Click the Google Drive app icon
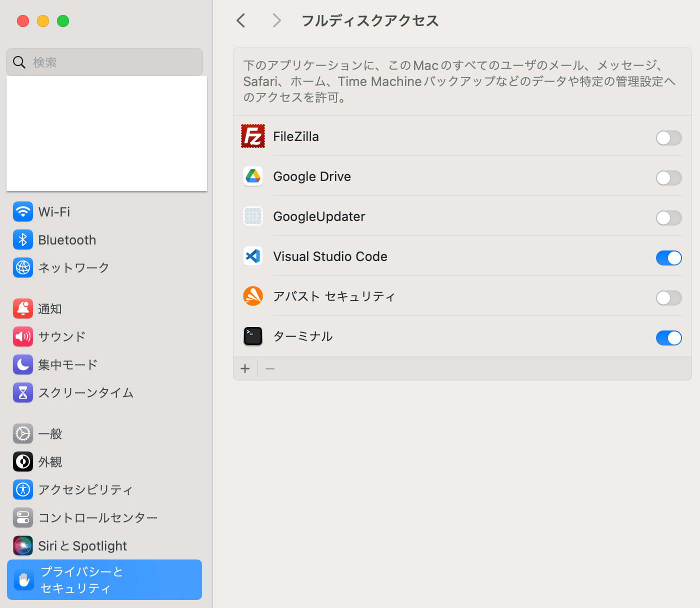 (x=253, y=176)
